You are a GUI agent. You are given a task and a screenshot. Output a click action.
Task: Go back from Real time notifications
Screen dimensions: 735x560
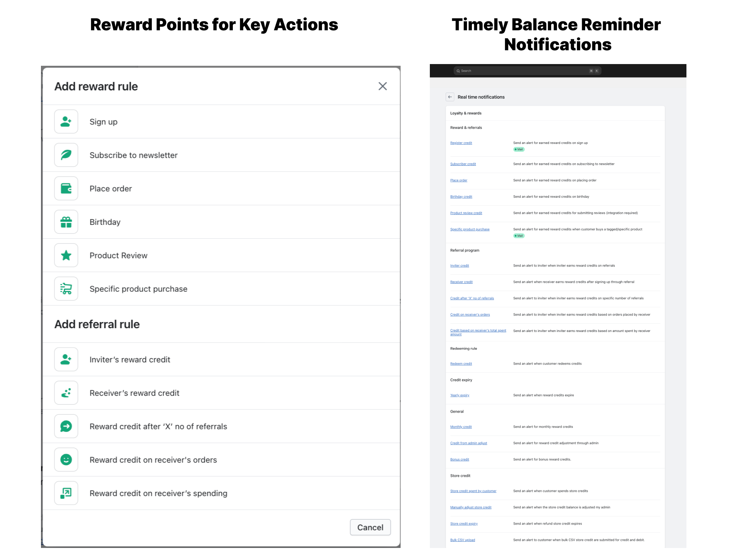tap(450, 97)
